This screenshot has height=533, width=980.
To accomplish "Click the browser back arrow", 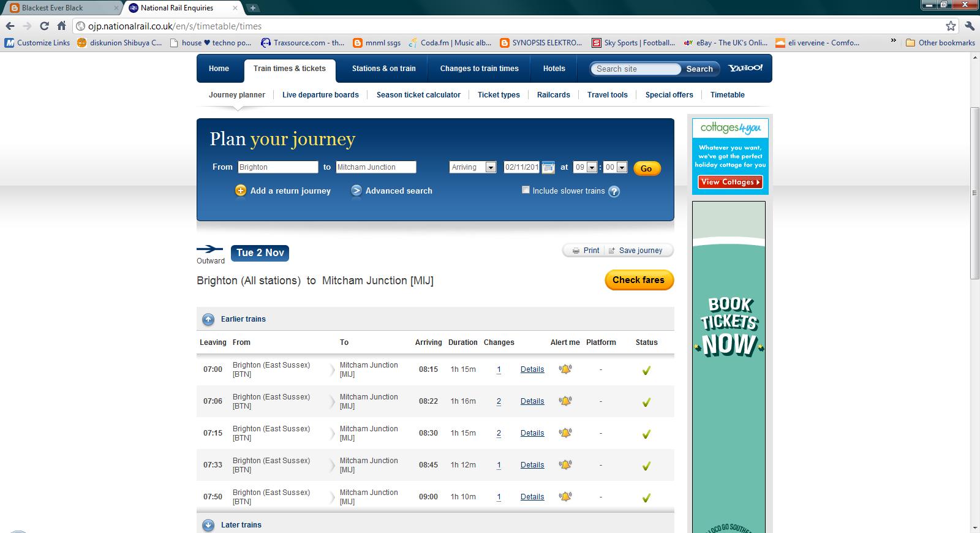I will [x=10, y=26].
